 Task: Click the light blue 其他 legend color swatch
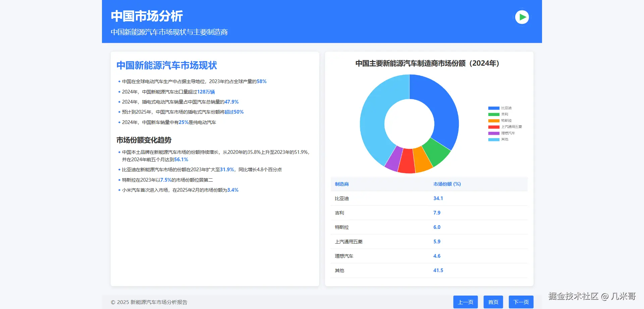(494, 139)
